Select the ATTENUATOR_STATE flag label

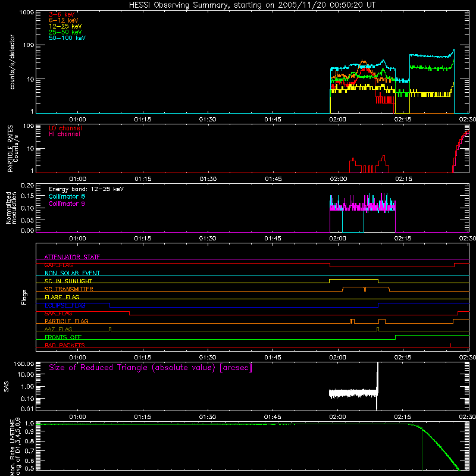click(x=72, y=257)
